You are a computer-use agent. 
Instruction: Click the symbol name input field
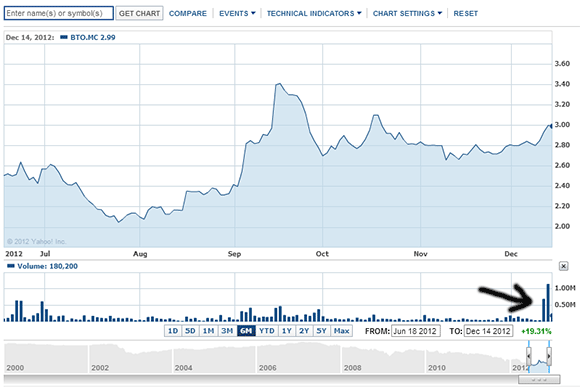59,13
